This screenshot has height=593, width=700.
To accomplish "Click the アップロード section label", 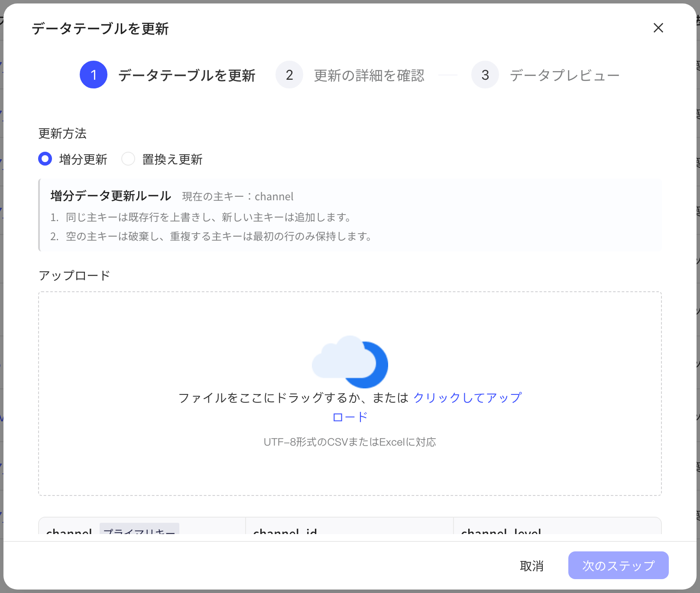I will tap(74, 276).
